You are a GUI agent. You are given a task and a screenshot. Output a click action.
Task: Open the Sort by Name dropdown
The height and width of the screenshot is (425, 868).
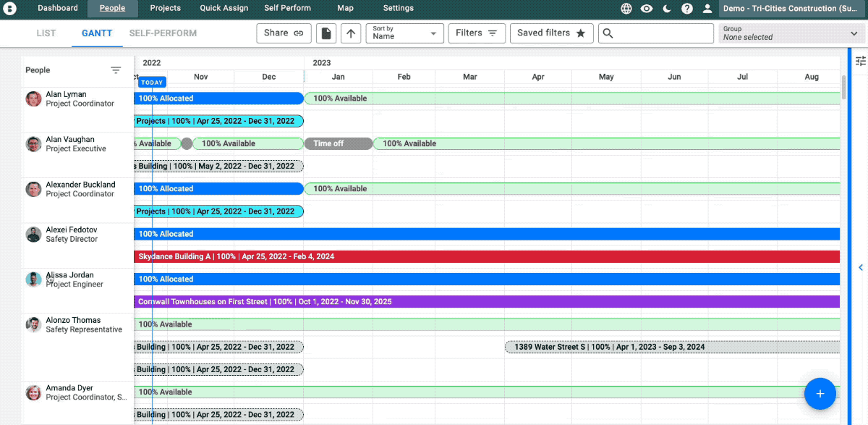tap(404, 33)
